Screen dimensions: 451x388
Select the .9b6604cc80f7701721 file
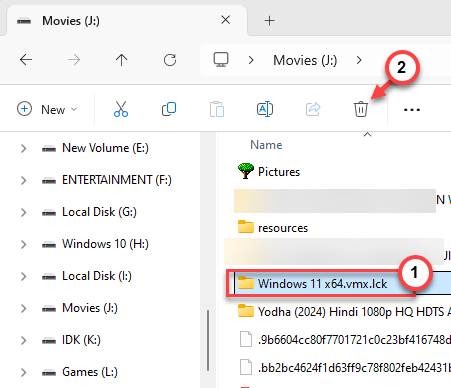click(354, 340)
